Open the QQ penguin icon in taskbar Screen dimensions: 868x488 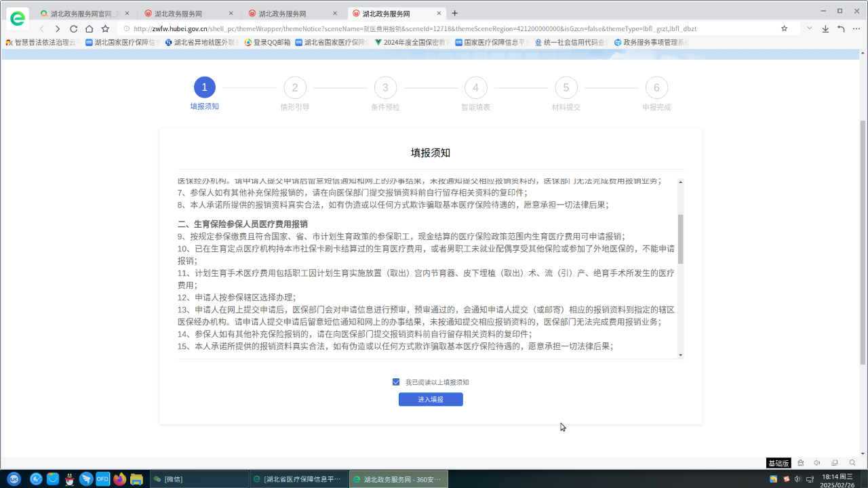70,479
